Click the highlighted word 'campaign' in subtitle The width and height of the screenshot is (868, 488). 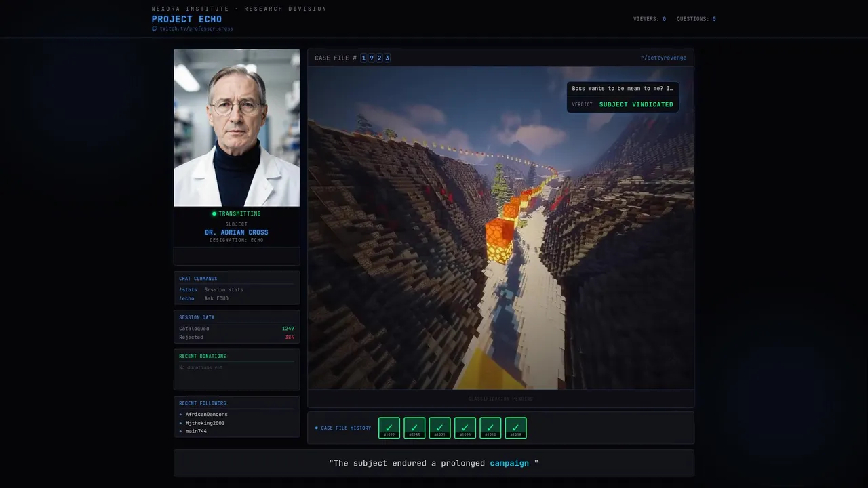point(509,463)
